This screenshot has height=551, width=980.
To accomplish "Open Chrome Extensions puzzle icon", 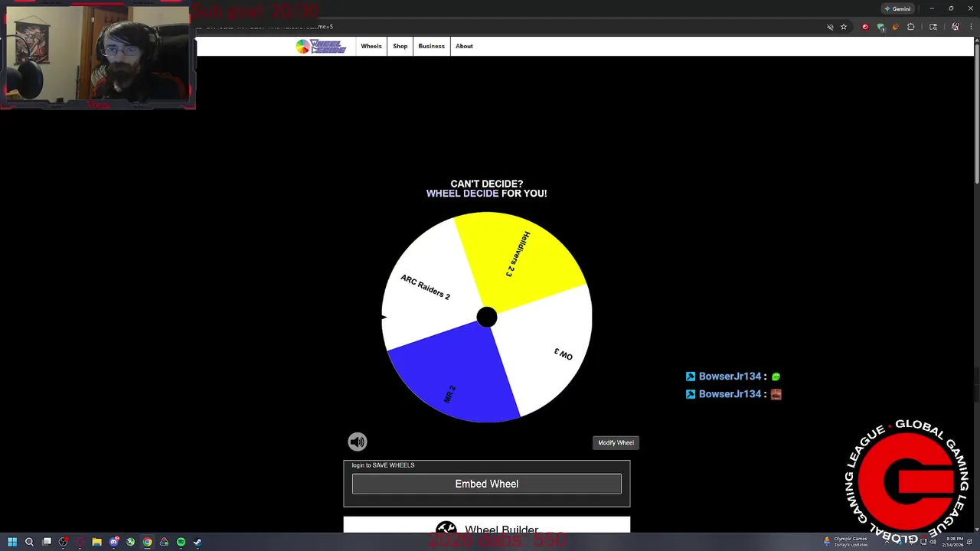I will click(x=910, y=27).
